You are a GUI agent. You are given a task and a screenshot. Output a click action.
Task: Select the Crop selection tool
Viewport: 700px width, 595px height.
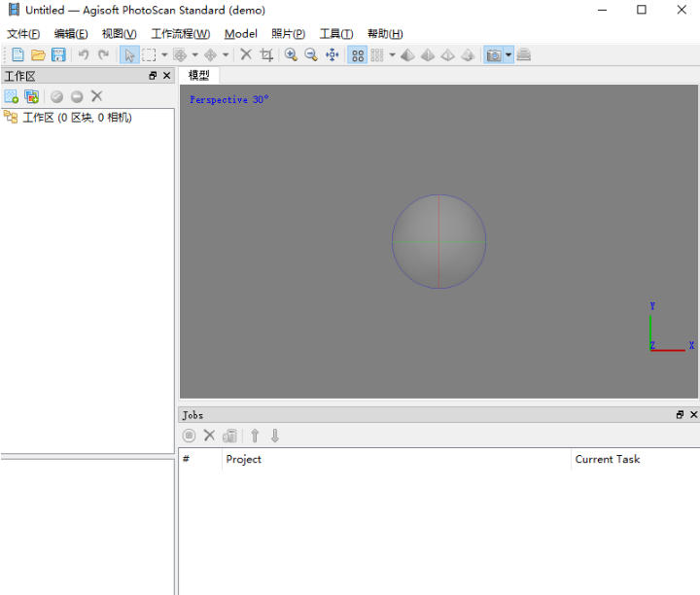coord(266,55)
